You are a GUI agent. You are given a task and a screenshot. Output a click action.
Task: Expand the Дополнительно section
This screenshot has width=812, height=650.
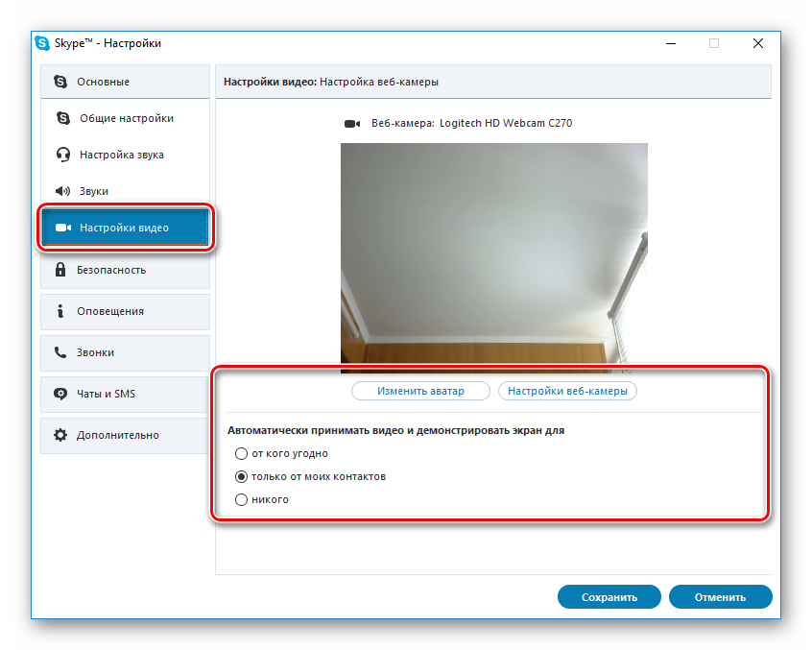(x=126, y=436)
